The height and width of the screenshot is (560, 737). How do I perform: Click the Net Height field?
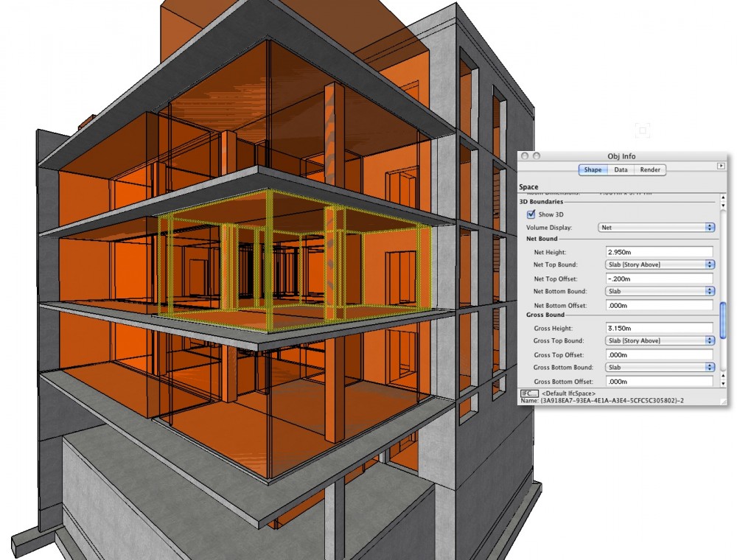point(660,252)
